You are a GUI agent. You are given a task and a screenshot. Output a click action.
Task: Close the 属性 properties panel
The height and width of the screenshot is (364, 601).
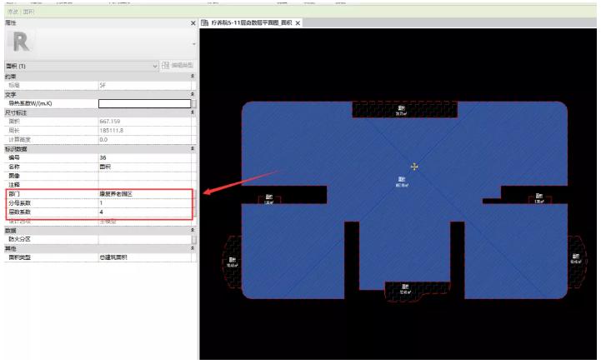point(193,23)
